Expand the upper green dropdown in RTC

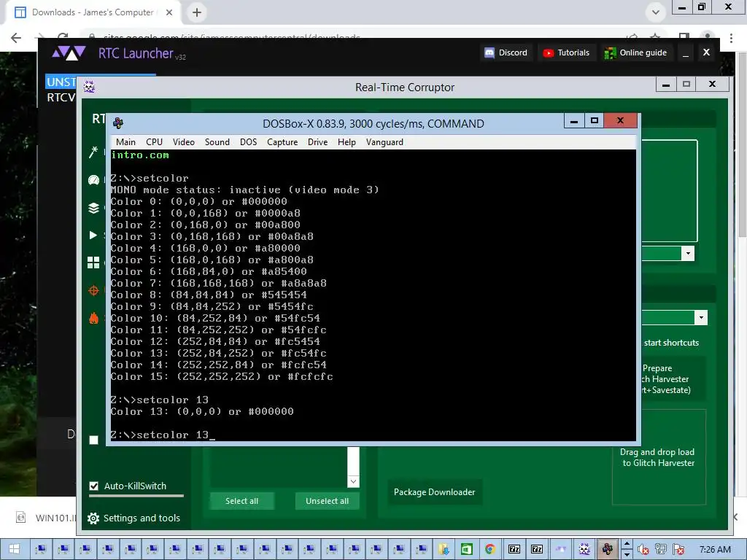[688, 253]
